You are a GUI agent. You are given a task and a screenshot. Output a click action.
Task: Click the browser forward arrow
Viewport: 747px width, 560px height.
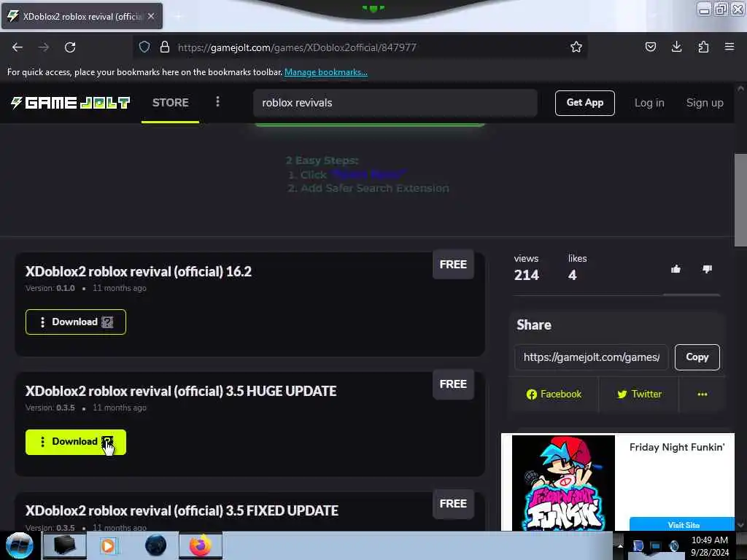pos(44,47)
